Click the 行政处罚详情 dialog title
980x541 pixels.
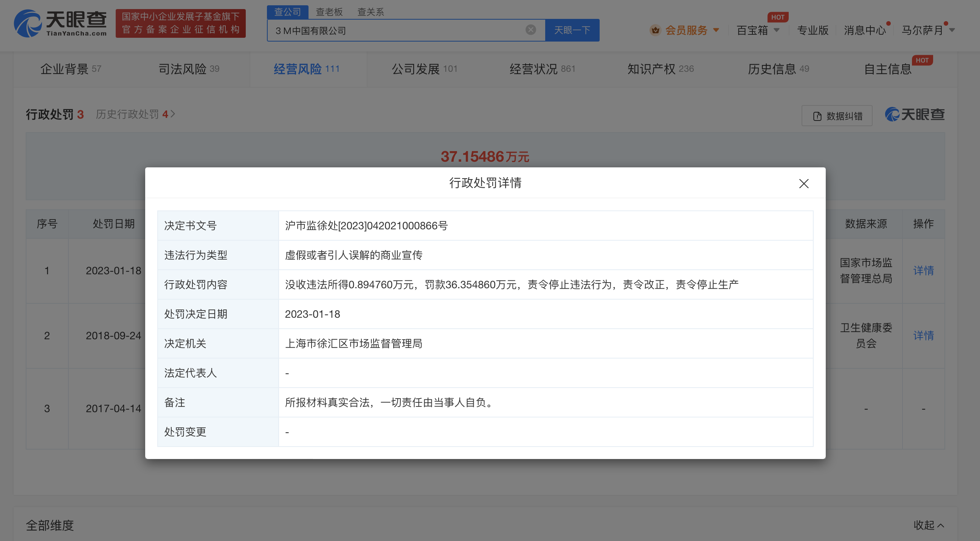485,183
